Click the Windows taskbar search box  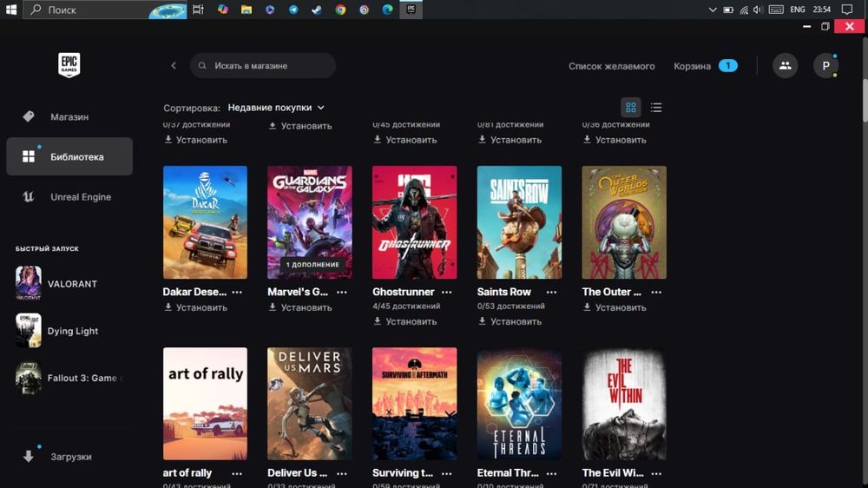pyautogui.click(x=105, y=10)
